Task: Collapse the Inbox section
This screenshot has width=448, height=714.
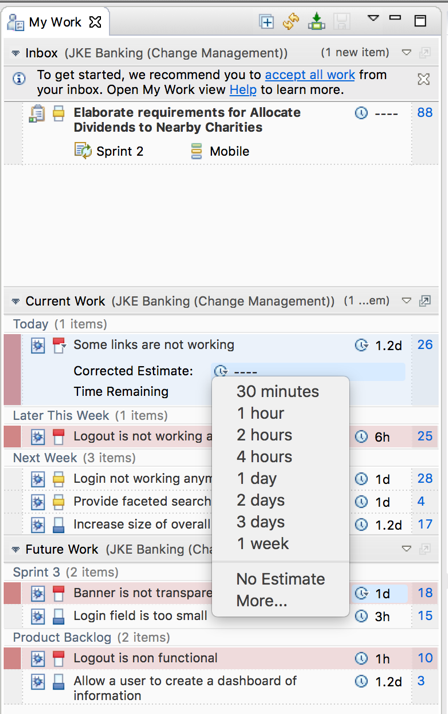Action: 15,53
